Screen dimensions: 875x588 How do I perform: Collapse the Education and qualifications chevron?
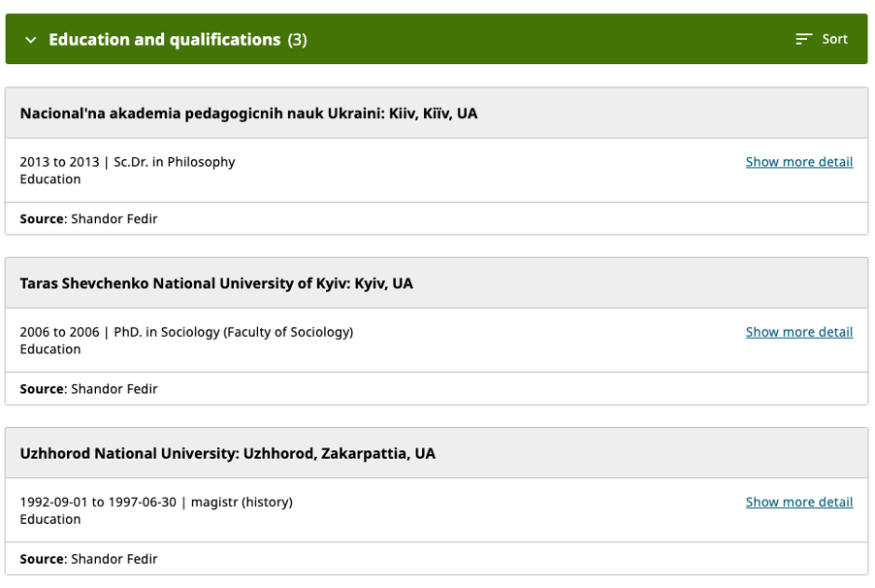pyautogui.click(x=30, y=40)
